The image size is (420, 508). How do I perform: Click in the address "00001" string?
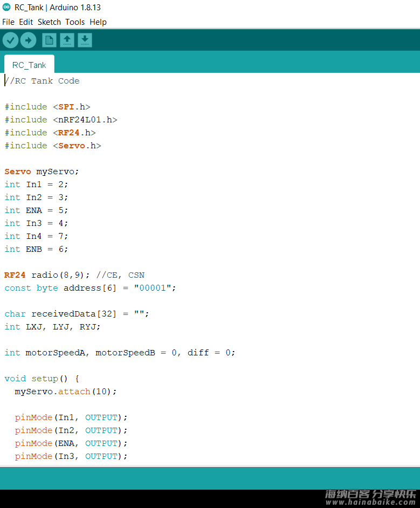point(153,288)
